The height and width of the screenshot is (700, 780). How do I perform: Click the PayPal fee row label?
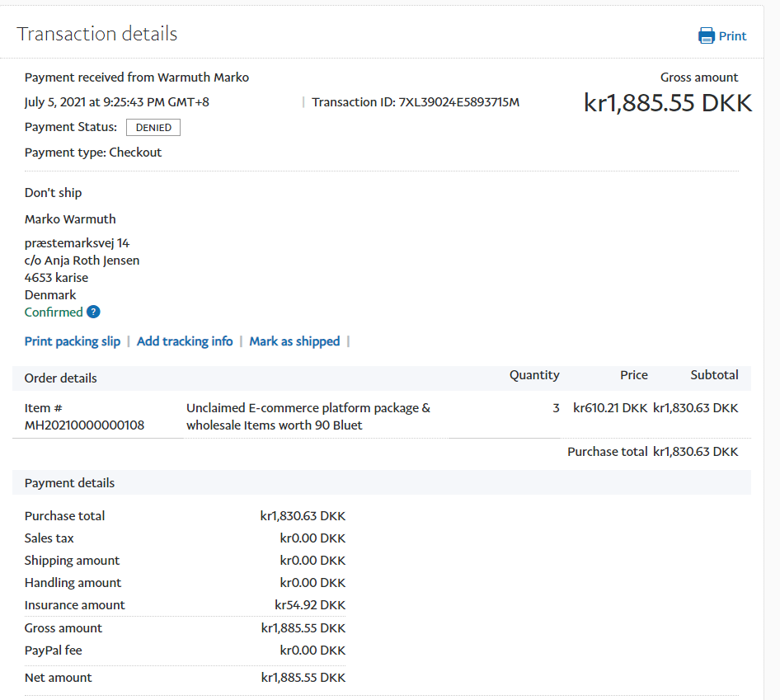point(54,651)
